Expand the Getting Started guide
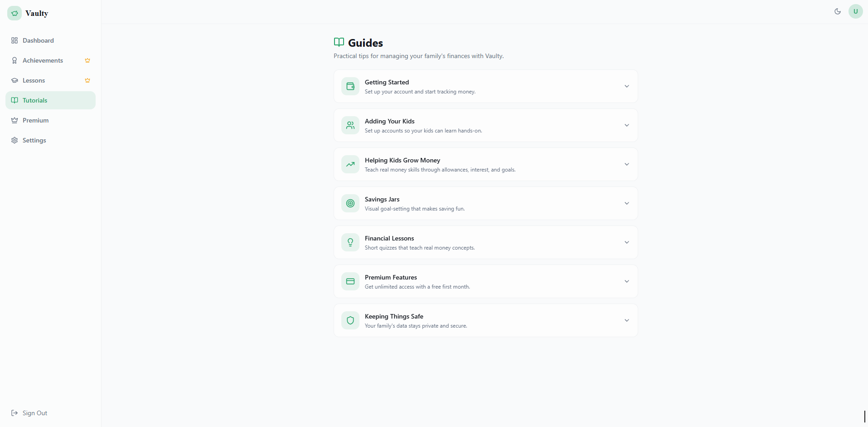This screenshot has width=868, height=427. 627,86
